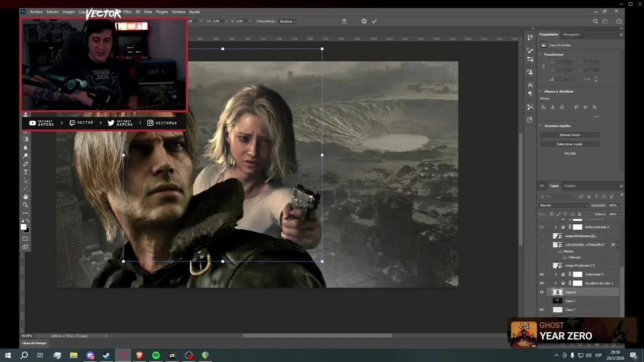The image size is (644, 362).
Task: Select the Blur (droplet) tool
Action: (26, 147)
